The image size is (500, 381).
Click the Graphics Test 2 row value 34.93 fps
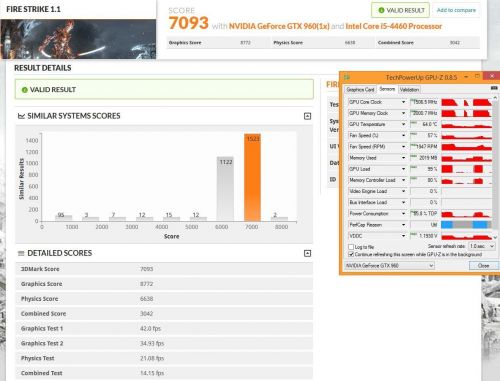[x=152, y=343]
